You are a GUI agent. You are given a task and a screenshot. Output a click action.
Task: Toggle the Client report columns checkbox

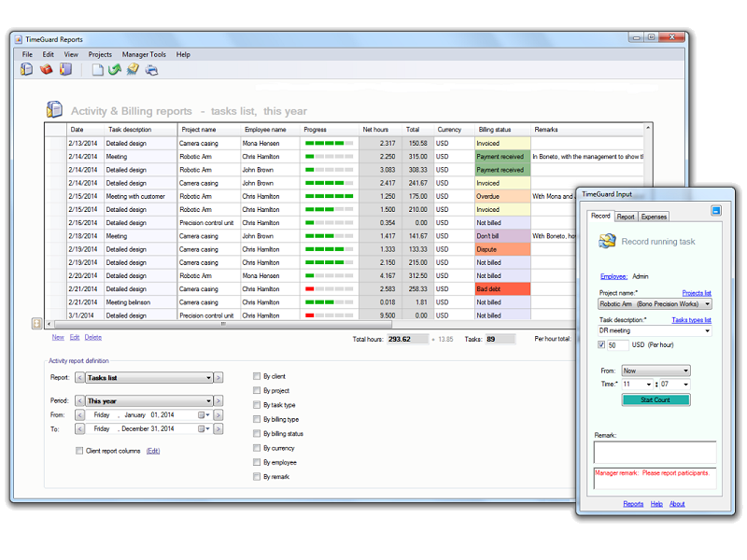click(79, 450)
